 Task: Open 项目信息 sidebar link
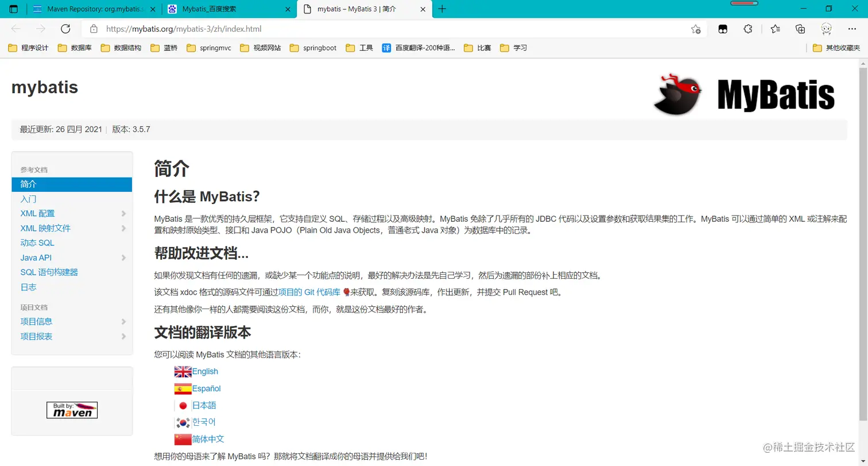(x=36, y=322)
